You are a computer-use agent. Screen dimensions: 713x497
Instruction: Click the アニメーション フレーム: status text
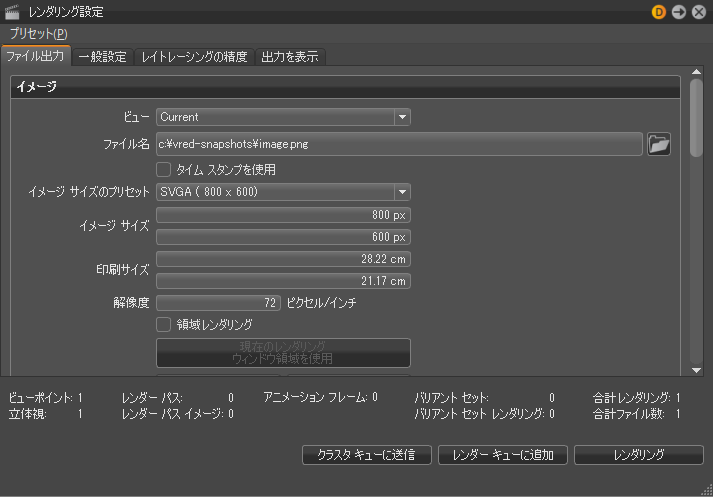(x=316, y=397)
